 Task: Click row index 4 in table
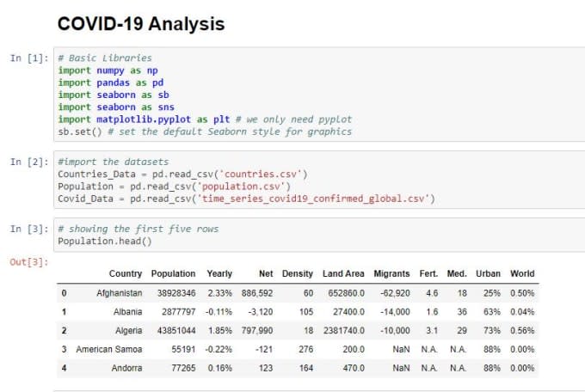coord(65,368)
